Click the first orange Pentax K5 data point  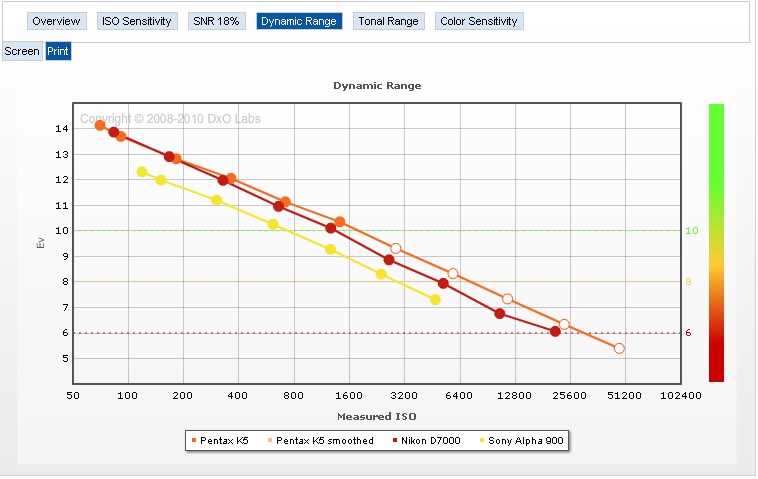(100, 125)
